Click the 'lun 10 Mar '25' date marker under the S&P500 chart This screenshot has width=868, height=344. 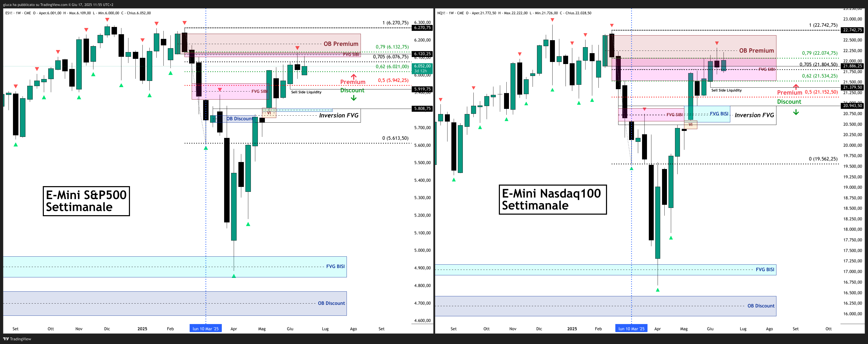tap(205, 329)
